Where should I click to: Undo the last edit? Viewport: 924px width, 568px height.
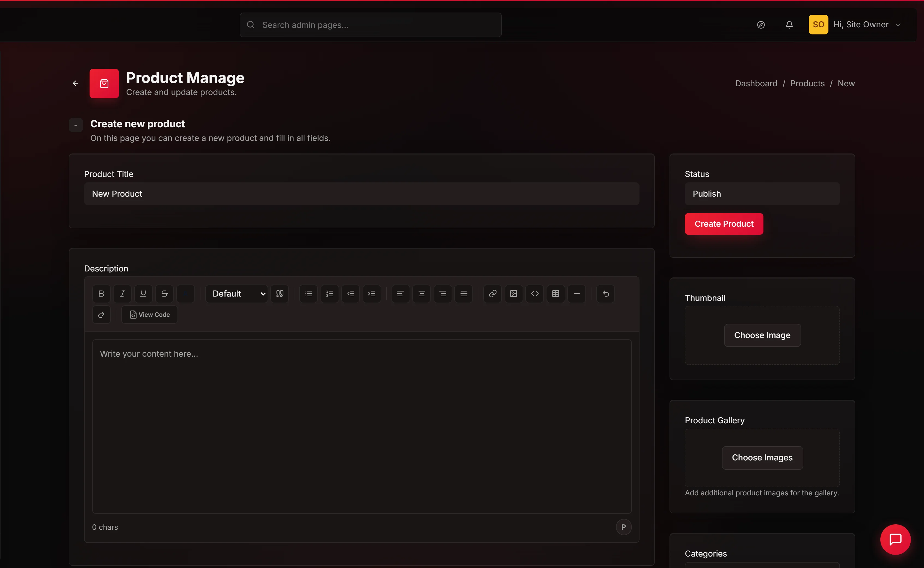[x=606, y=294]
